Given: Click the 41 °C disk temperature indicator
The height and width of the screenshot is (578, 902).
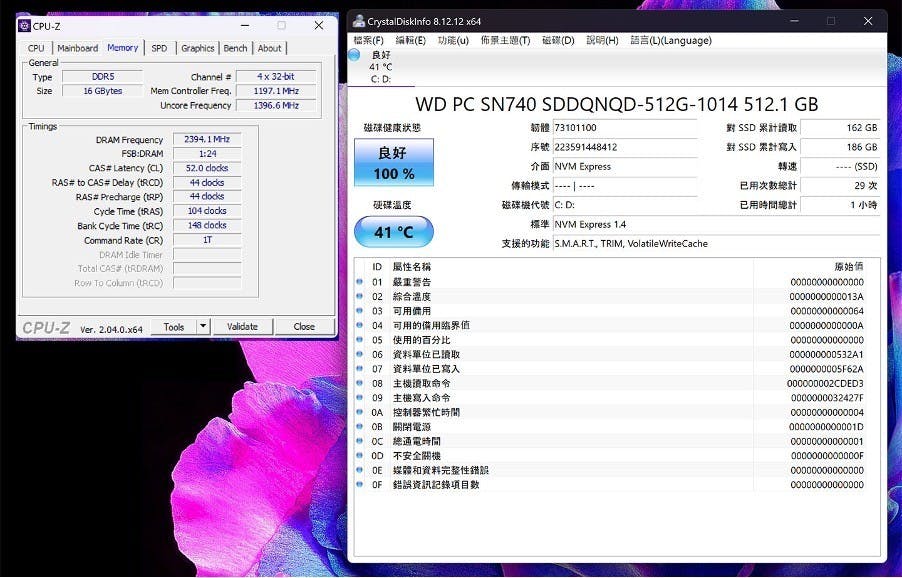Looking at the screenshot, I should [394, 233].
